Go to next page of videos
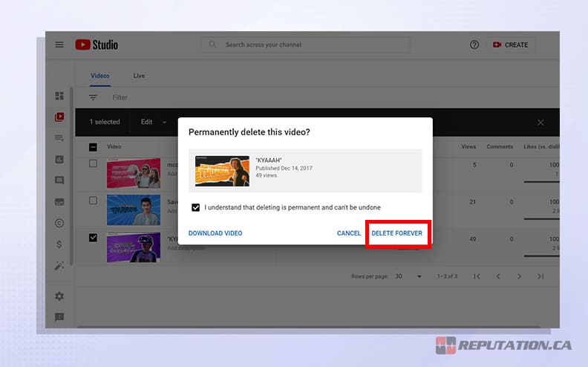 point(519,276)
